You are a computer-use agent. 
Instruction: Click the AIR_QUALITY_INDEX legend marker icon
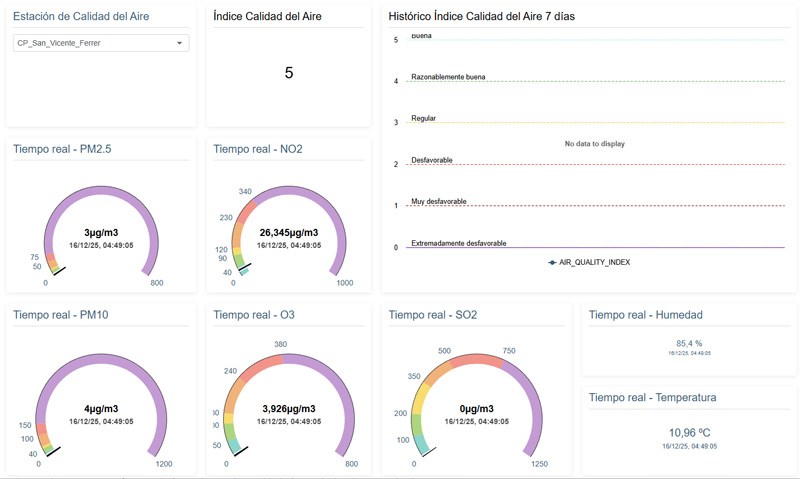click(553, 262)
